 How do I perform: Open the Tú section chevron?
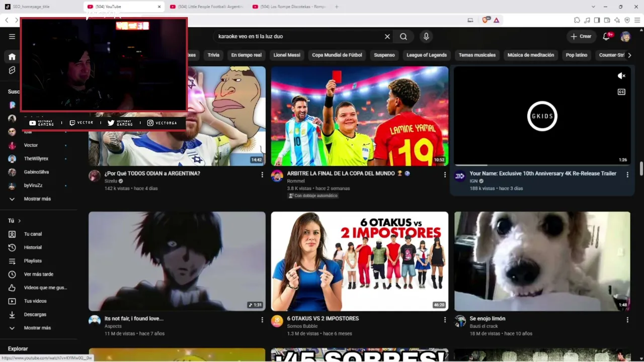click(x=20, y=221)
